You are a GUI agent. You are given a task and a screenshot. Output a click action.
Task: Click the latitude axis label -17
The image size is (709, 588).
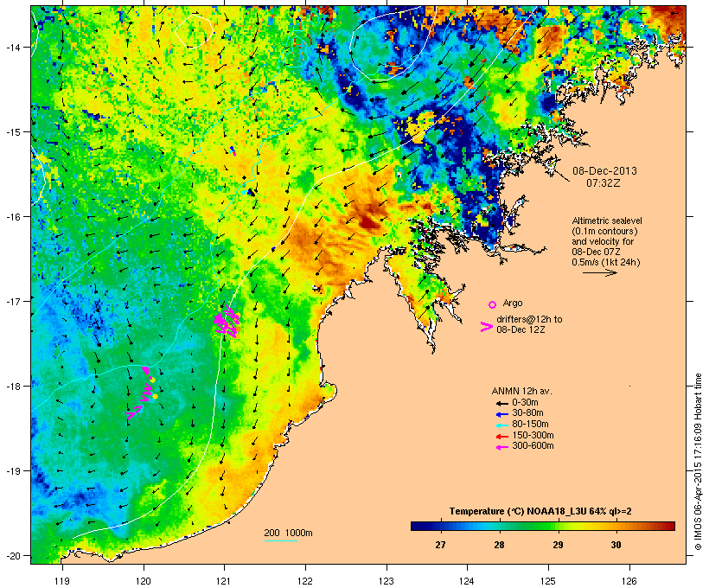coord(12,301)
